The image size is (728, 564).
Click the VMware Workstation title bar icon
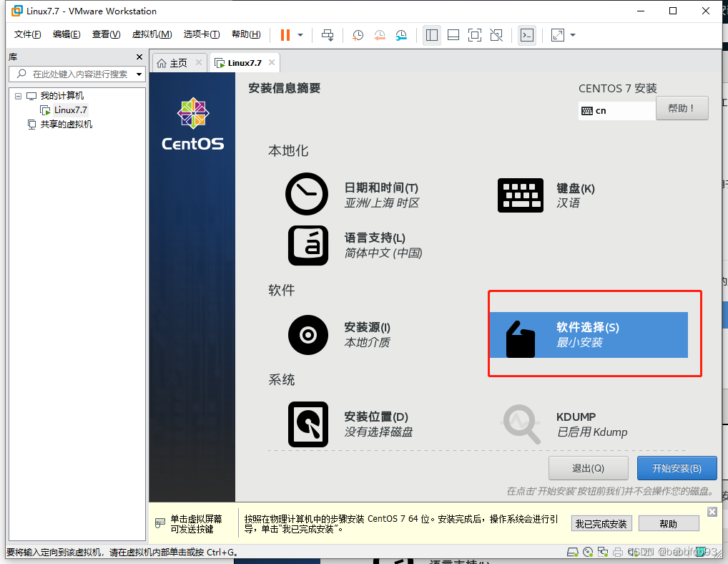pyautogui.click(x=16, y=11)
